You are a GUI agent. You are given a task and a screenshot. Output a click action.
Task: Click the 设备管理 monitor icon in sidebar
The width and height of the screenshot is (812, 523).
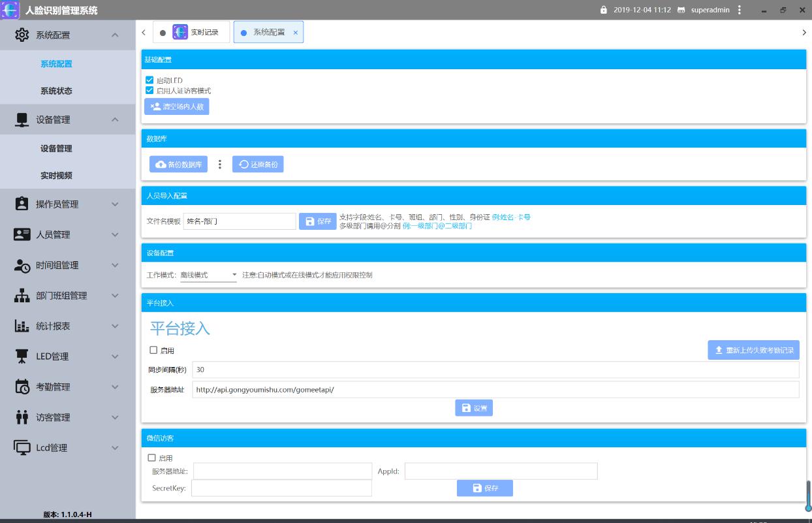(x=22, y=119)
